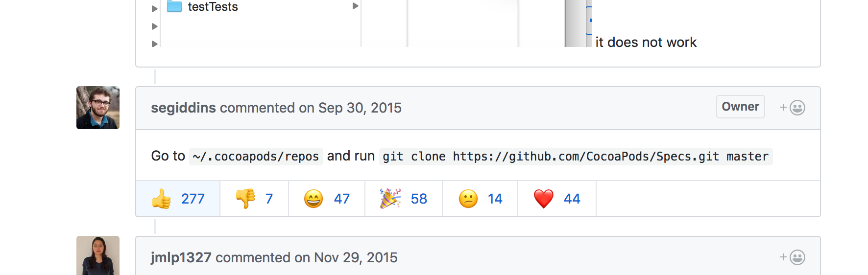Viewport: 868px width, 275px height.
Task: Add a reaction to the jmlp1327 comment
Action: (792, 257)
